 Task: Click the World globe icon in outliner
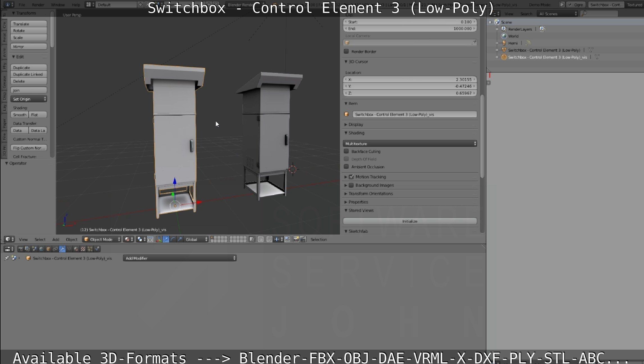(x=504, y=36)
